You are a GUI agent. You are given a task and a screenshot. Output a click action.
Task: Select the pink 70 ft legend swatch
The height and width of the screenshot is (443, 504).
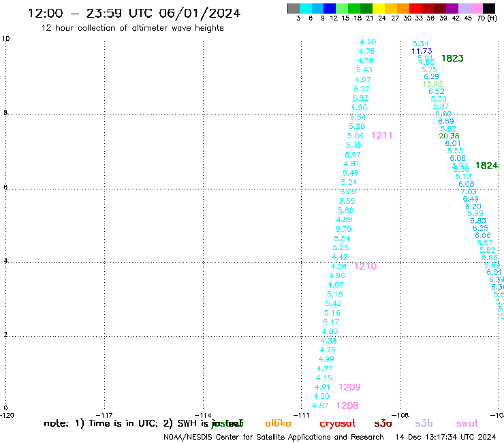(x=476, y=8)
